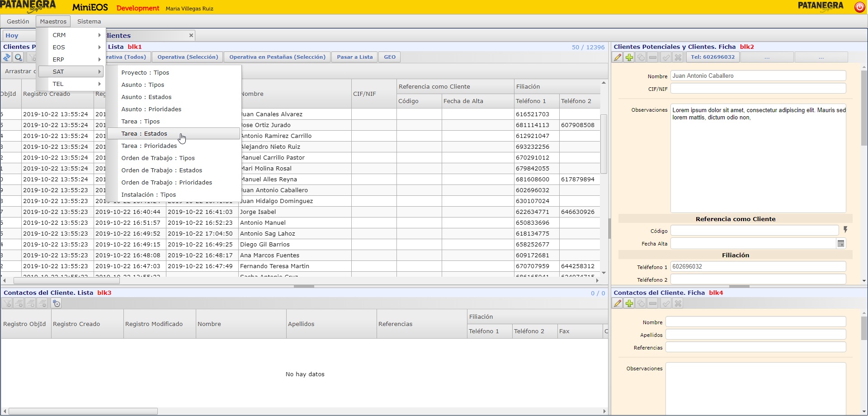The image size is (868, 416).
Task: Open the Maestros menu
Action: click(53, 21)
